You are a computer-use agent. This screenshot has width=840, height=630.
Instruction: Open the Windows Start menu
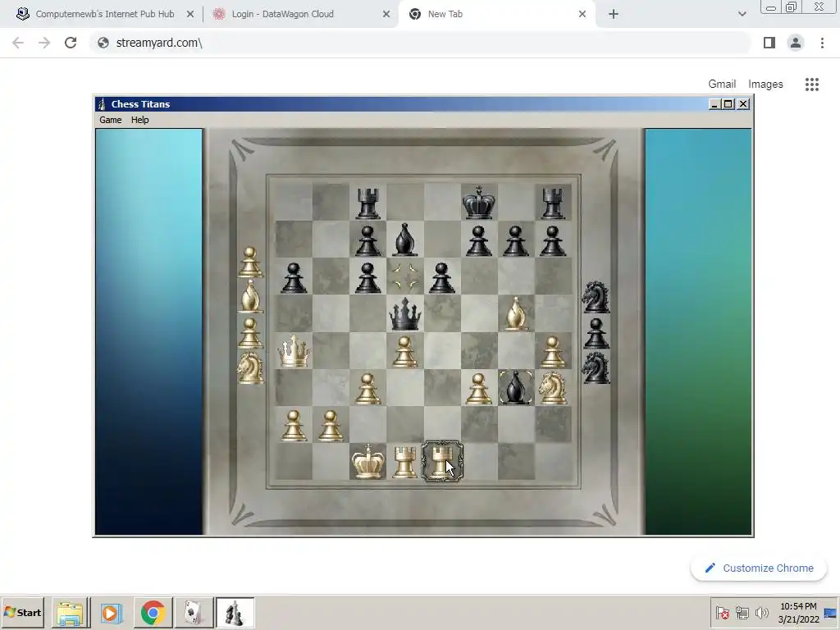pyautogui.click(x=22, y=612)
